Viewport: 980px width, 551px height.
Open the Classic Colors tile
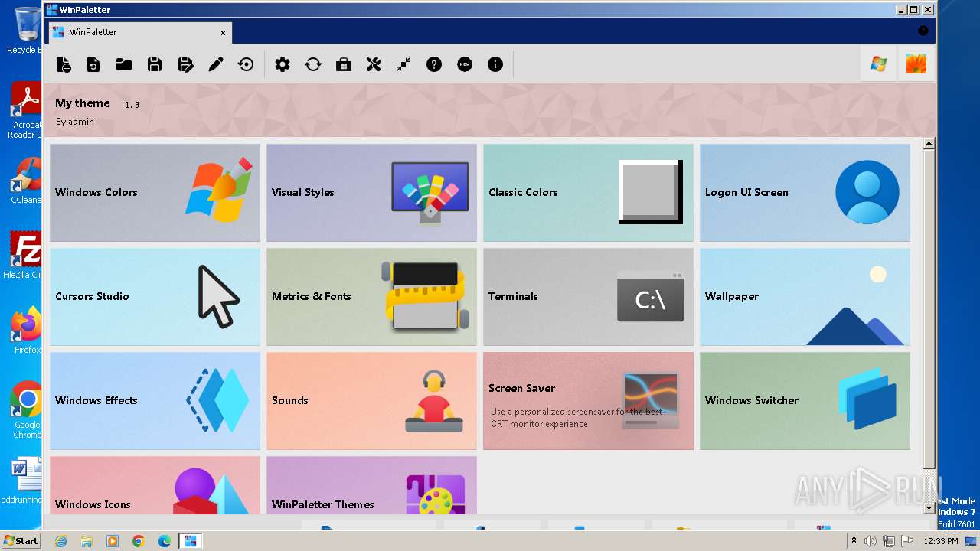(589, 193)
